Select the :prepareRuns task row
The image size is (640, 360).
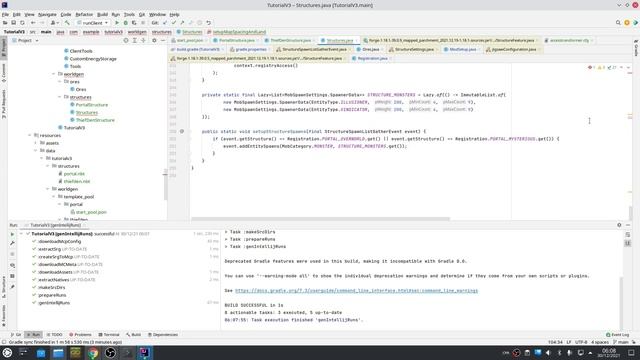[52, 295]
